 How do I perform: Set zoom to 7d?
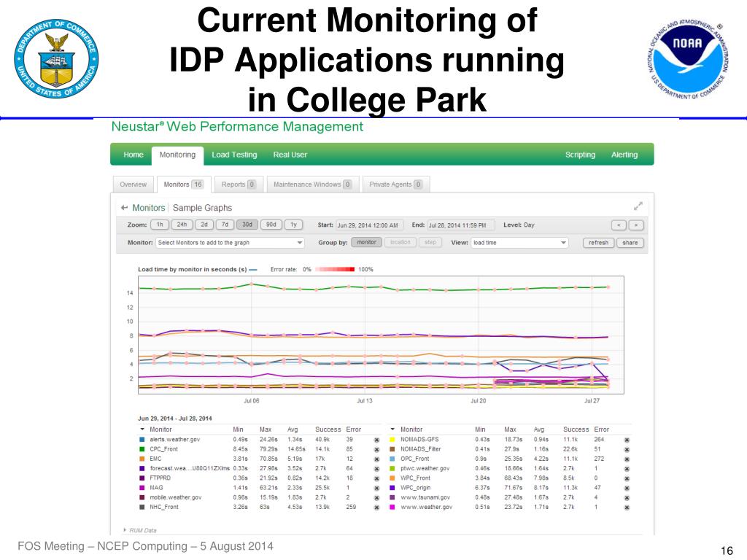pyautogui.click(x=225, y=225)
